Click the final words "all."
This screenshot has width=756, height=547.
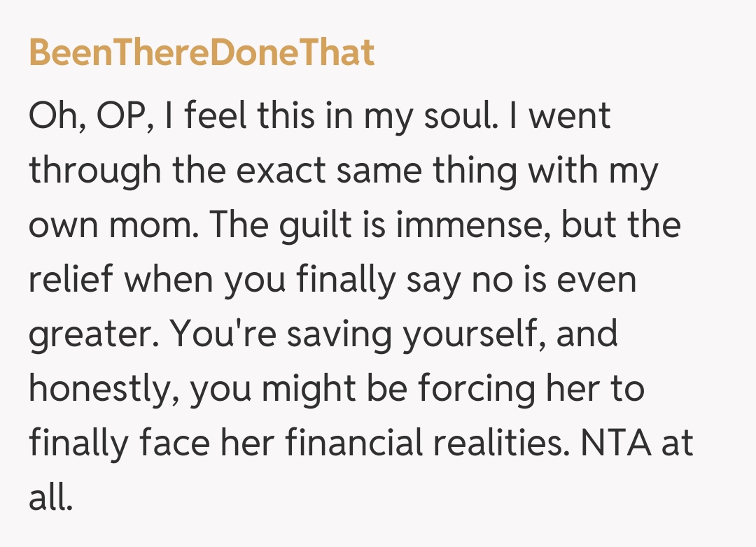coord(50,497)
